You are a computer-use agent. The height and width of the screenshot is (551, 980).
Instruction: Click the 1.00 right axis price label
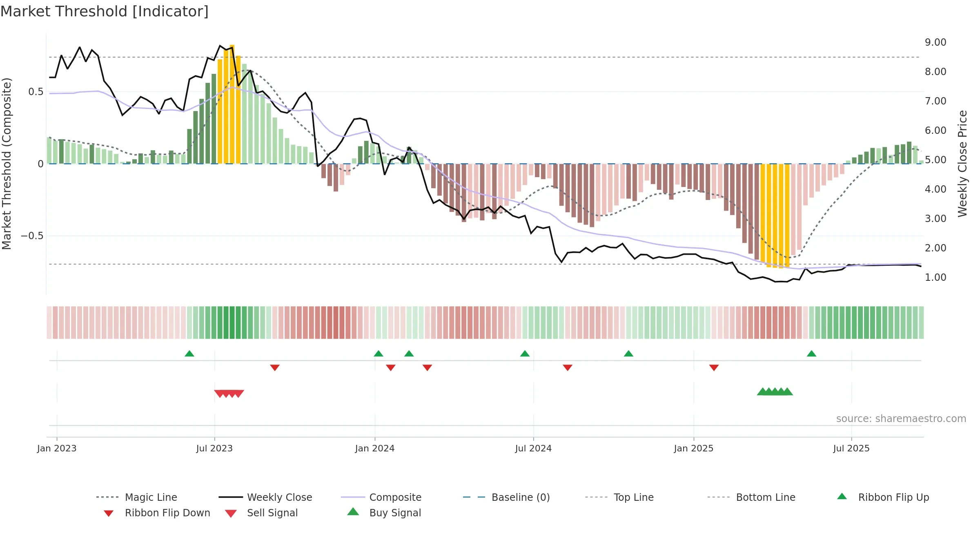pyautogui.click(x=935, y=278)
